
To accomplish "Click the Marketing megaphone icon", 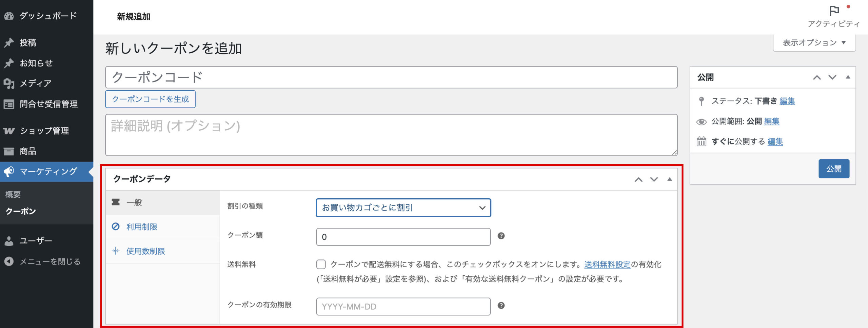I will (x=9, y=171).
